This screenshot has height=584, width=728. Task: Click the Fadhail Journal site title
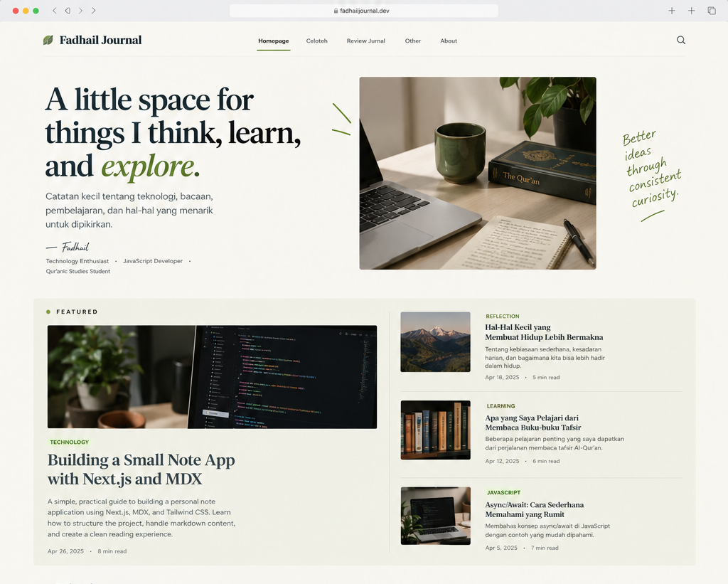[x=100, y=41]
